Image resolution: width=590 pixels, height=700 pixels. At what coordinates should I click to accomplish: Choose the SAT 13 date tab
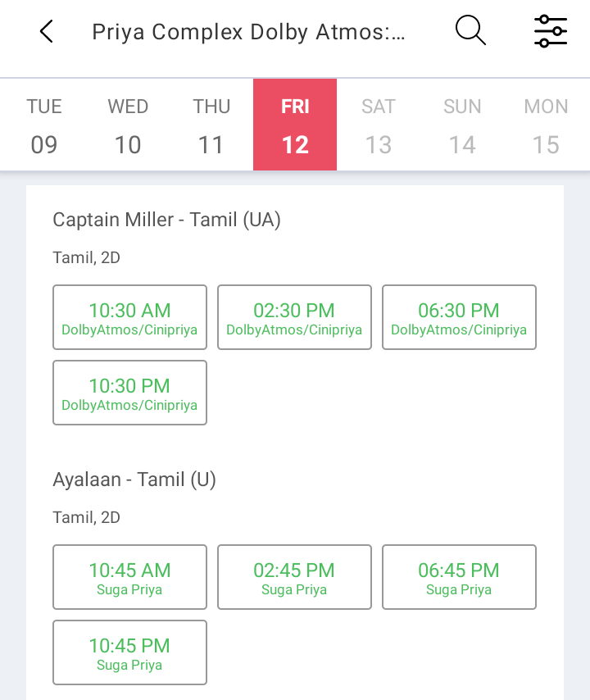point(379,125)
